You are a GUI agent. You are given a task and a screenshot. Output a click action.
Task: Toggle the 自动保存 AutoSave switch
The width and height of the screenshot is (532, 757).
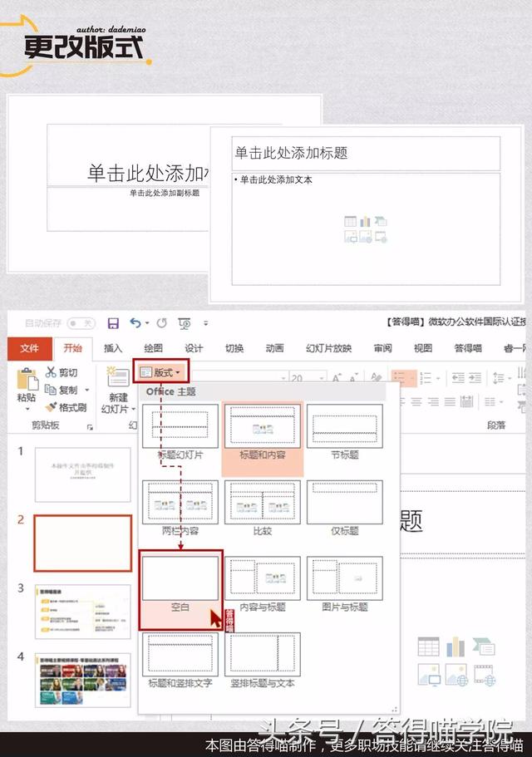pyautogui.click(x=81, y=323)
